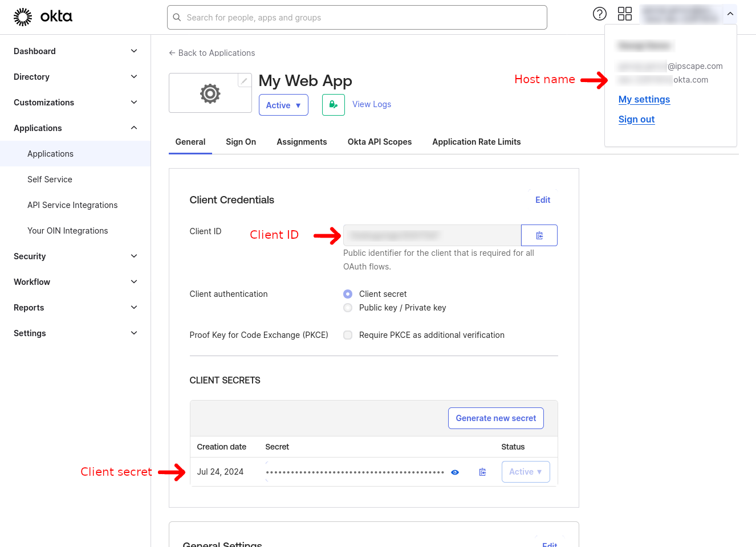The height and width of the screenshot is (547, 756).
Task: Open the Active status dropdown under app name
Action: (x=283, y=105)
